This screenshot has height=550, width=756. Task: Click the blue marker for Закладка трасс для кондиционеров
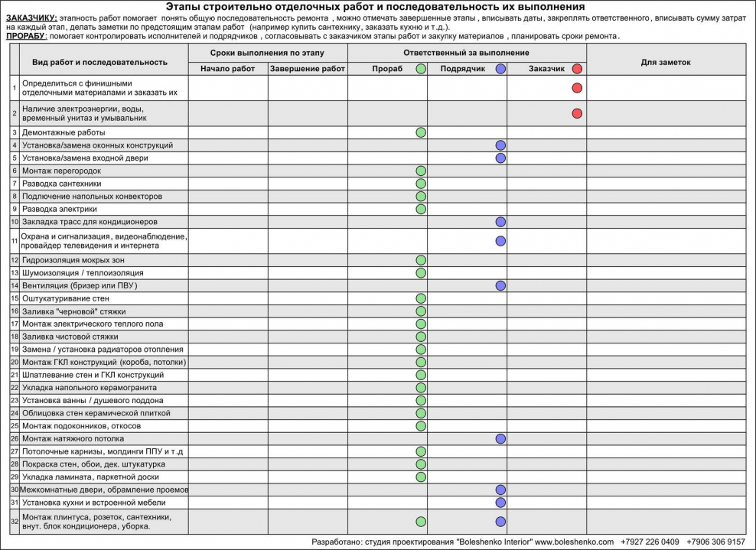pyautogui.click(x=500, y=222)
